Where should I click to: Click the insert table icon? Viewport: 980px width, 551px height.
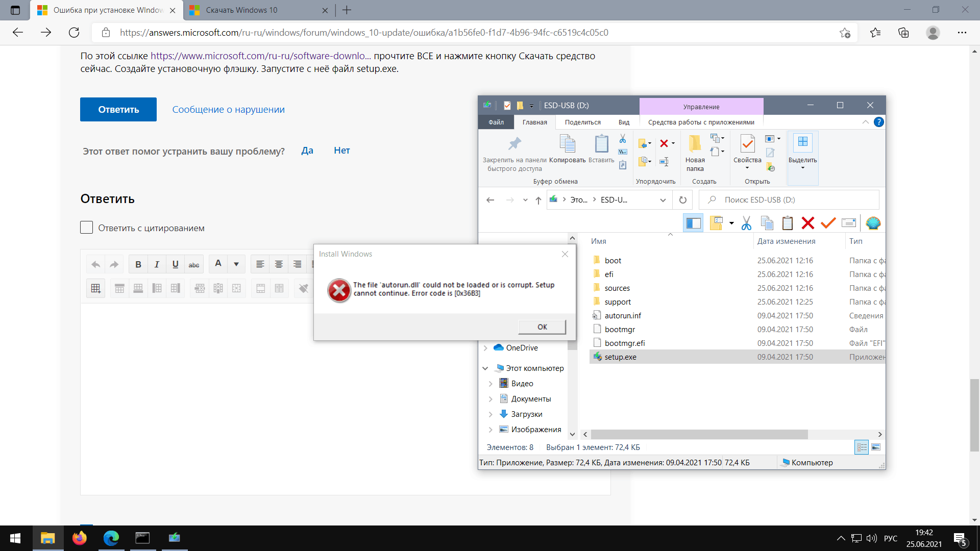(x=95, y=288)
